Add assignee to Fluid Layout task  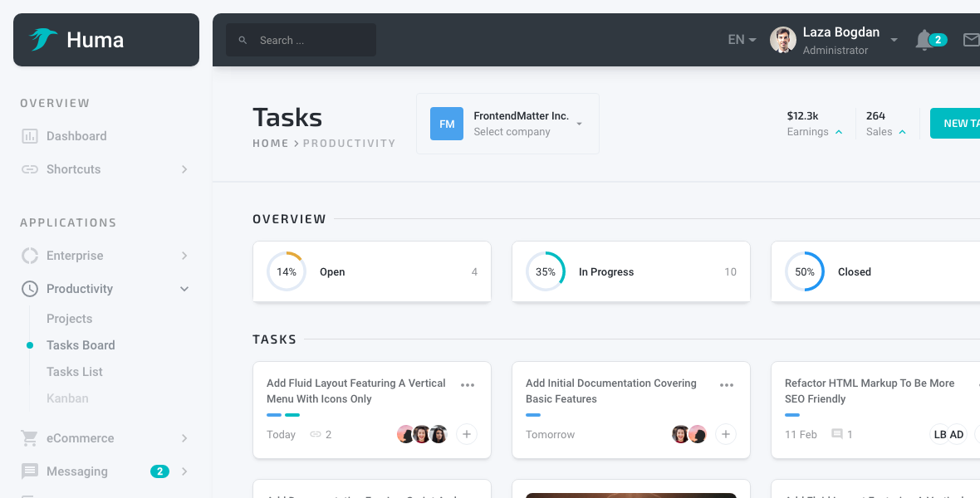(466, 433)
